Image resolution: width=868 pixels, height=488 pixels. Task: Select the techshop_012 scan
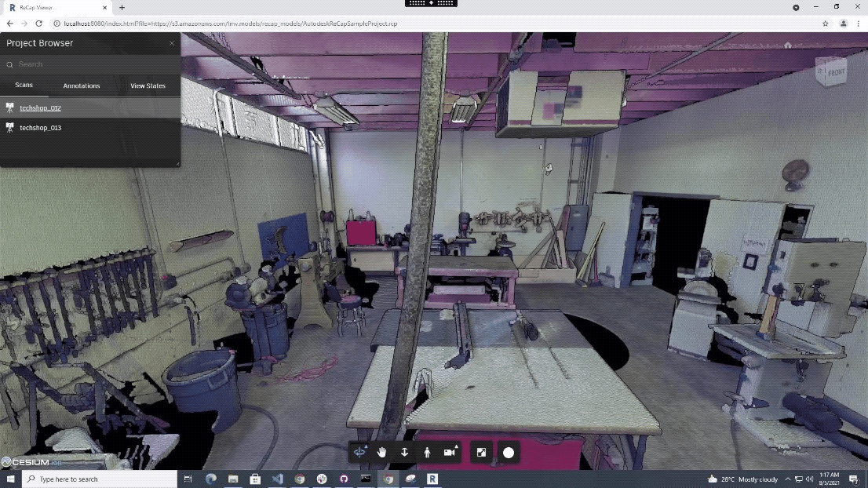40,107
